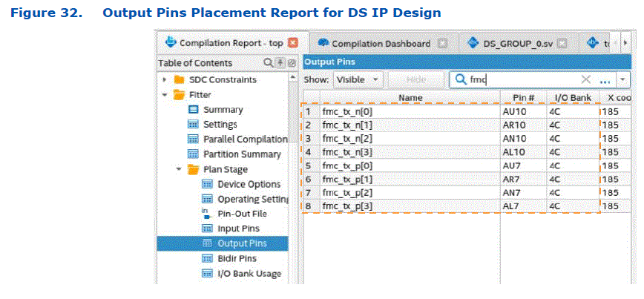Viewport: 644px width, 299px height.
Task: Click the tab overflow right arrow
Action: [x=625, y=43]
